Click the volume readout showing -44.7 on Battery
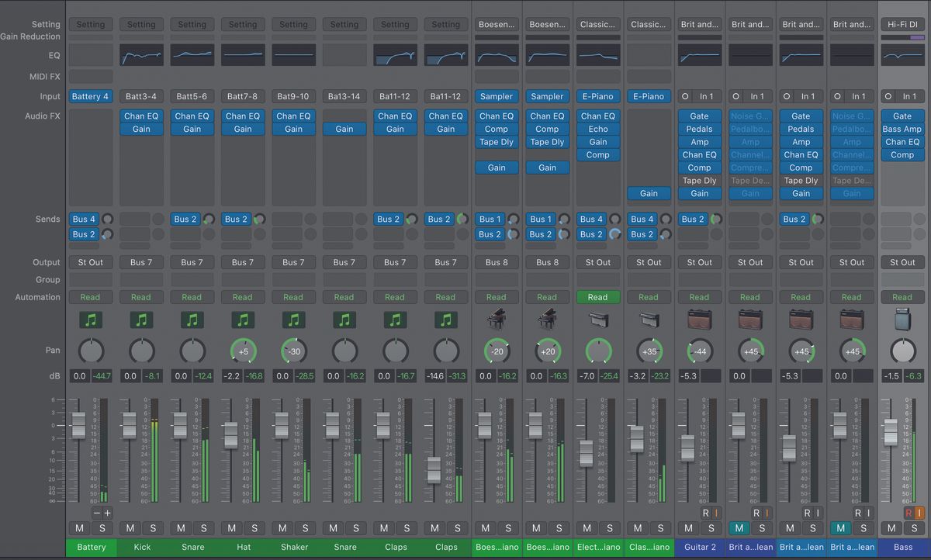This screenshot has height=560, width=931. pyautogui.click(x=101, y=375)
